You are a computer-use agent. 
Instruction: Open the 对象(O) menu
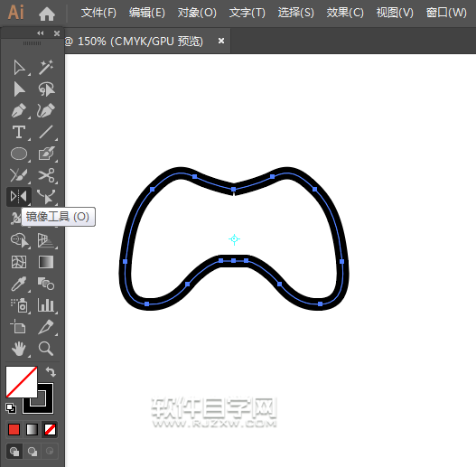pos(197,13)
